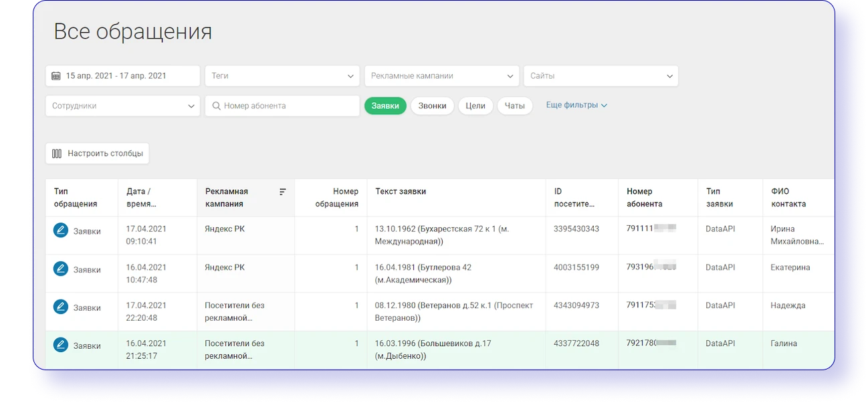Open the Теги dropdown
This screenshot has width=868, height=417.
282,76
